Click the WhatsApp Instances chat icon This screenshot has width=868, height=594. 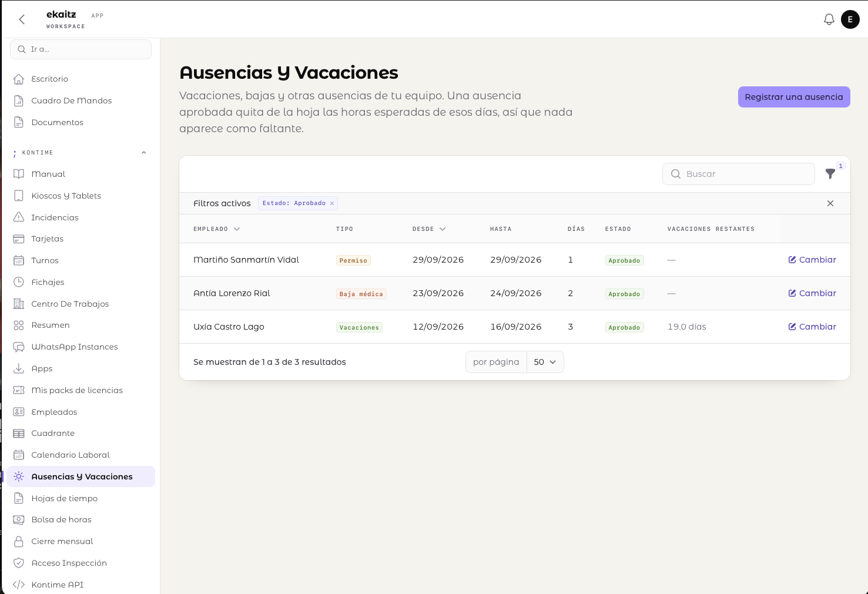[x=19, y=347]
